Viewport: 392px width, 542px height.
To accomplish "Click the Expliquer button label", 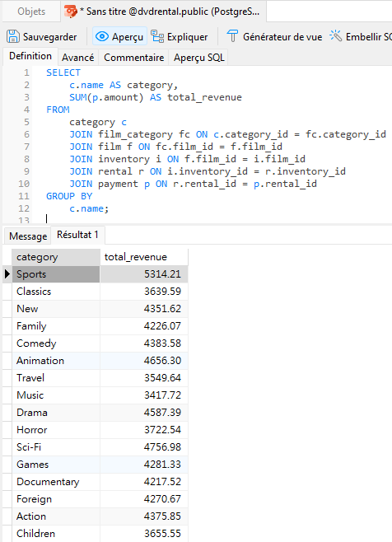I will [188, 37].
